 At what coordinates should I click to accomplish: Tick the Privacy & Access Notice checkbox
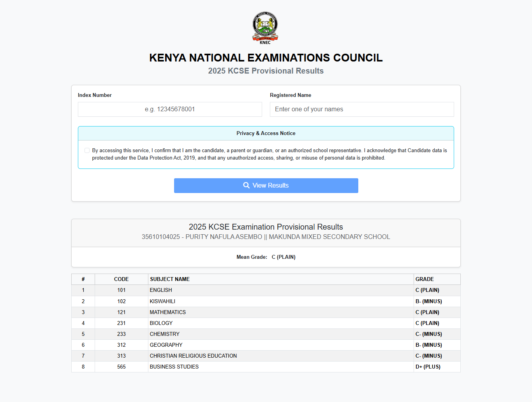pyautogui.click(x=87, y=151)
